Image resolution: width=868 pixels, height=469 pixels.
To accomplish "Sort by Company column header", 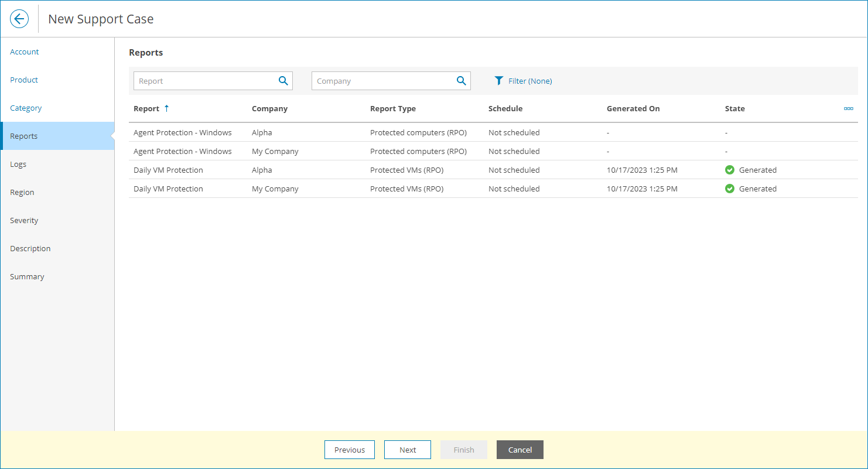I will pyautogui.click(x=269, y=108).
